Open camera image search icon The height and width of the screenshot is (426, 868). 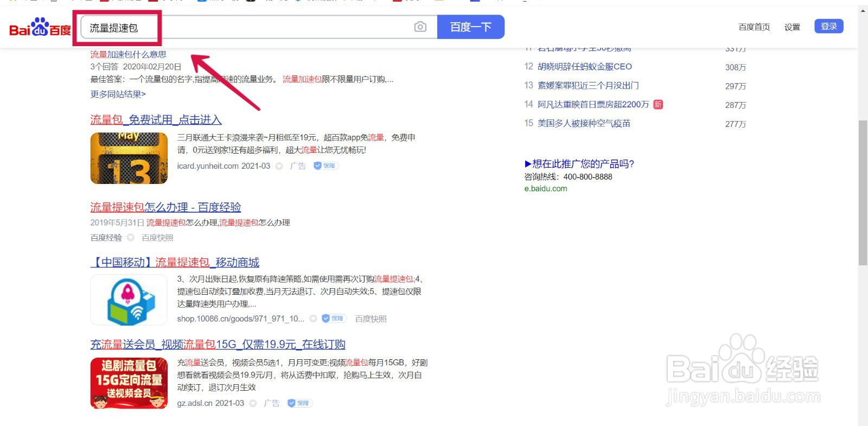point(420,27)
